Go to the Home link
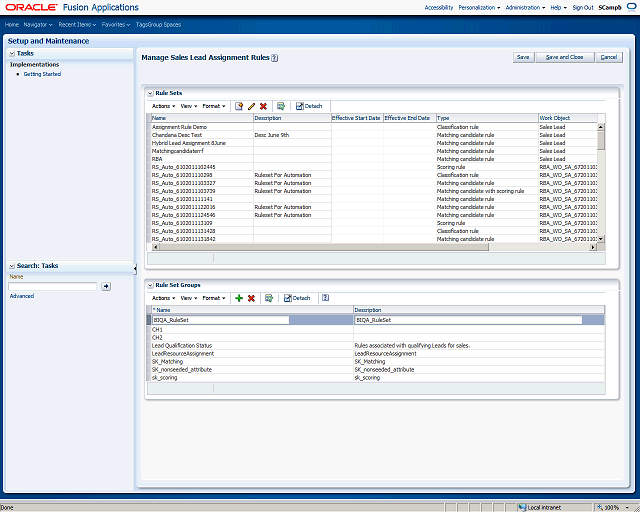640x512 pixels. [x=12, y=24]
